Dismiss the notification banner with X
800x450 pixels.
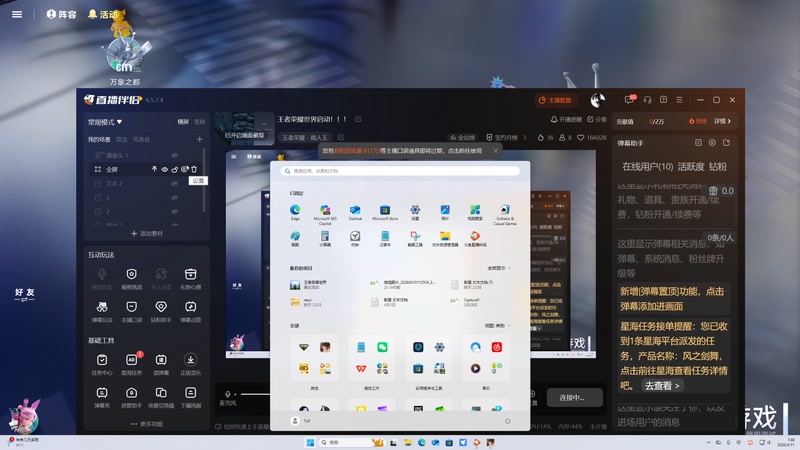click(x=495, y=151)
